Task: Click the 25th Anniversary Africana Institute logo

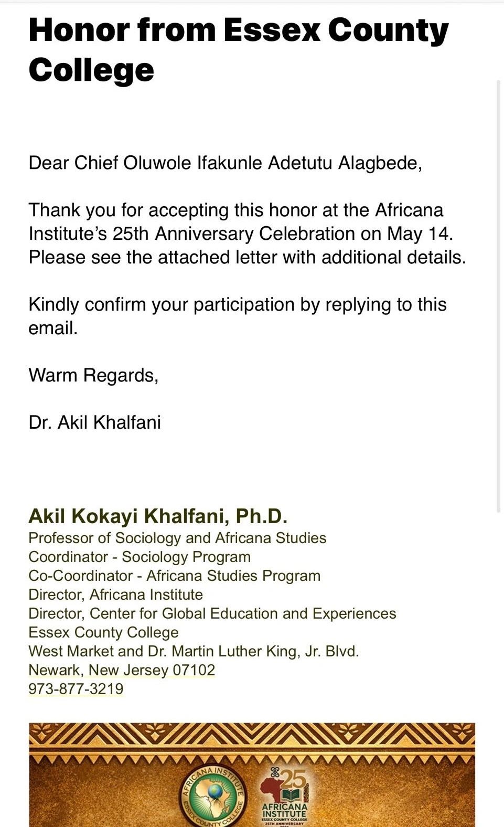Action: pos(285,798)
